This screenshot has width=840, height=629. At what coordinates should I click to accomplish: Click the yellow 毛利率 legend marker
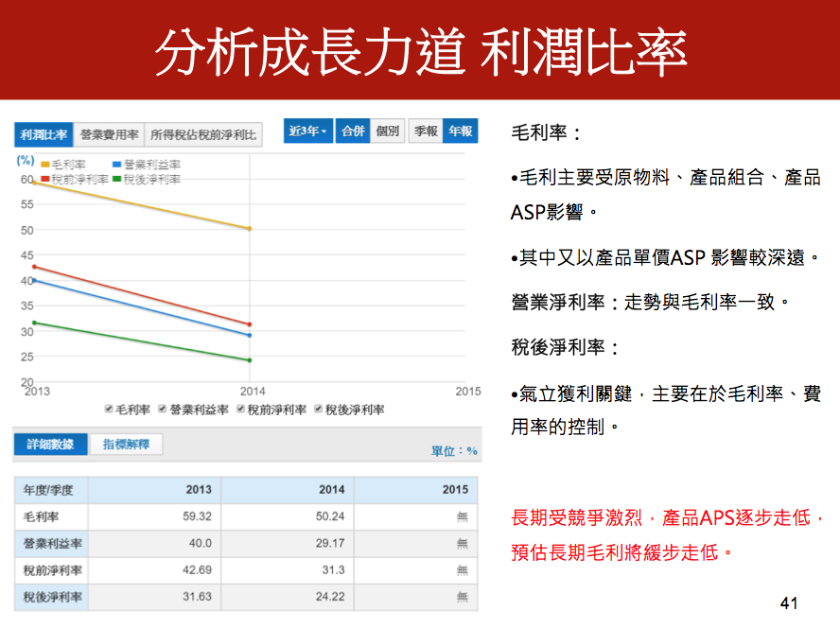[x=44, y=166]
